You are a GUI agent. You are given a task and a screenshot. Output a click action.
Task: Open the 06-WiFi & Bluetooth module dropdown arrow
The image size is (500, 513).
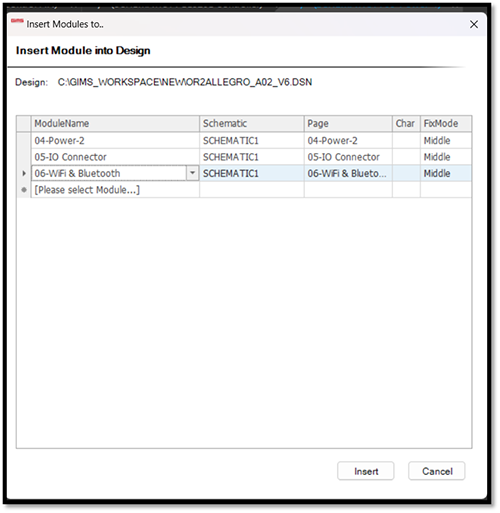click(x=192, y=173)
